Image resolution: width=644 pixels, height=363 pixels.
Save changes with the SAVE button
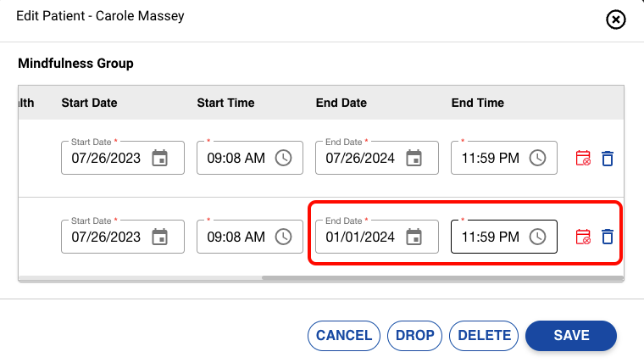(x=570, y=335)
